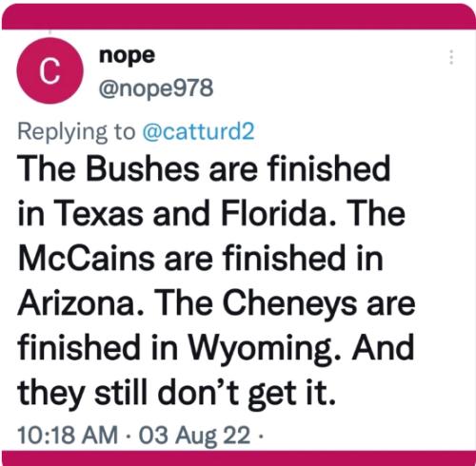Image resolution: width=476 pixels, height=466 pixels.
Task: Open the profile via display name 'nope'
Action: [x=127, y=56]
